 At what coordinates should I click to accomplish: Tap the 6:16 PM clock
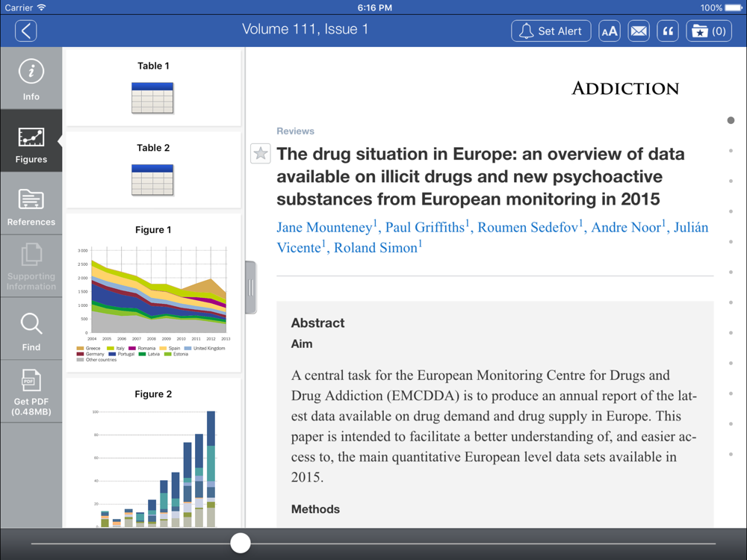click(374, 7)
